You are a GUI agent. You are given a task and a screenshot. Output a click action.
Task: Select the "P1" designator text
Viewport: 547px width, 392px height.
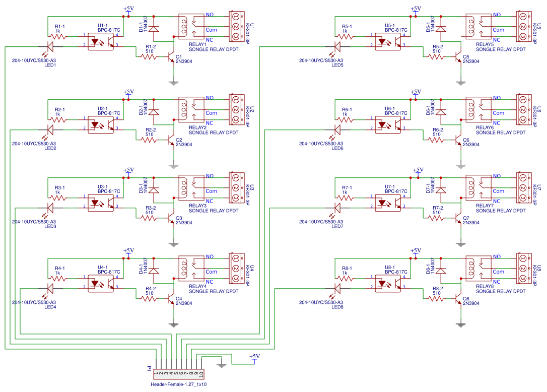tap(149, 368)
